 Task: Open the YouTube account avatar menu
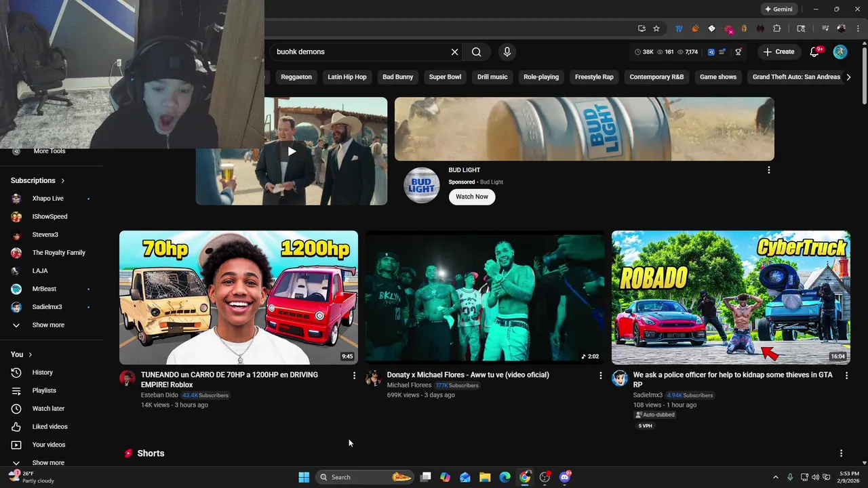click(840, 52)
